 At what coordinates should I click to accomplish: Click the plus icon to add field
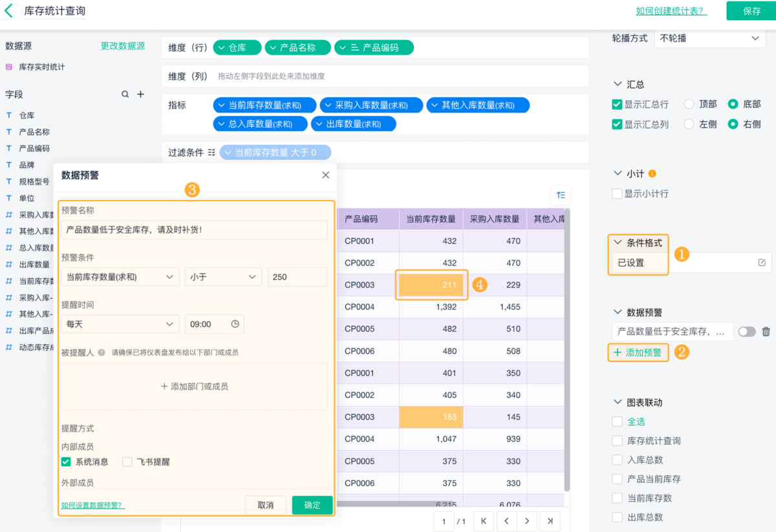140,94
